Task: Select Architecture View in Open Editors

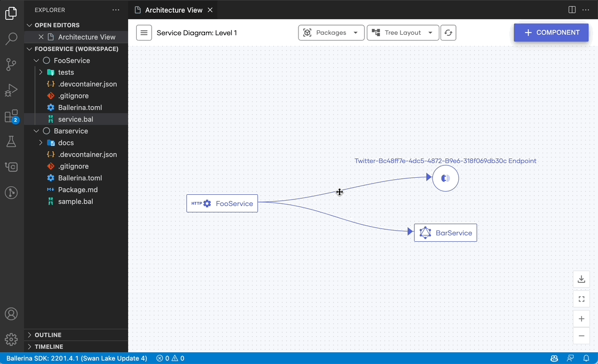Action: [86, 37]
